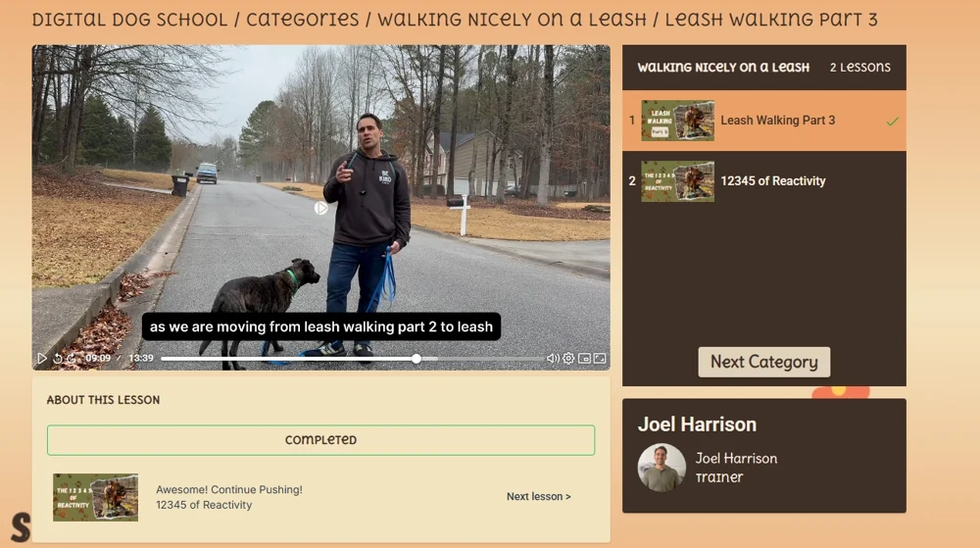
Task: Click '12345 of Reactivity' text under Awesome message
Action: 204,505
